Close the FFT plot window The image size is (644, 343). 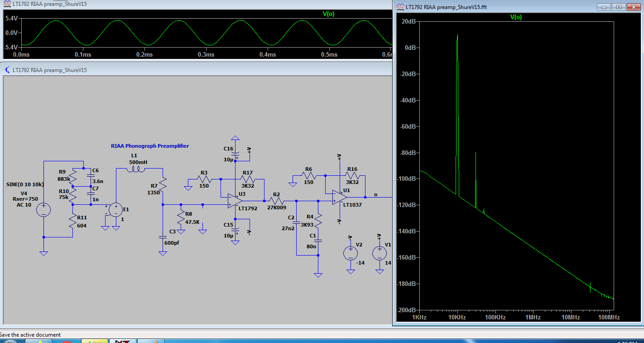pyautogui.click(x=633, y=7)
